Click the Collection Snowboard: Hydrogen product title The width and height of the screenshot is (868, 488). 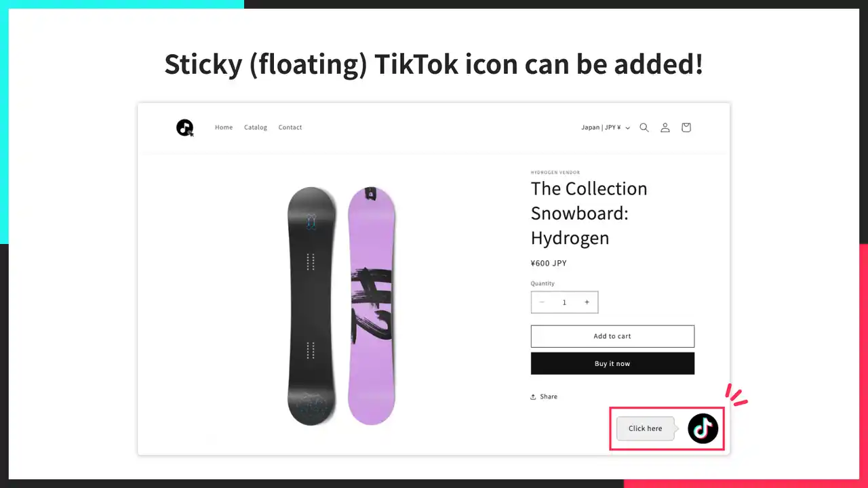point(589,213)
